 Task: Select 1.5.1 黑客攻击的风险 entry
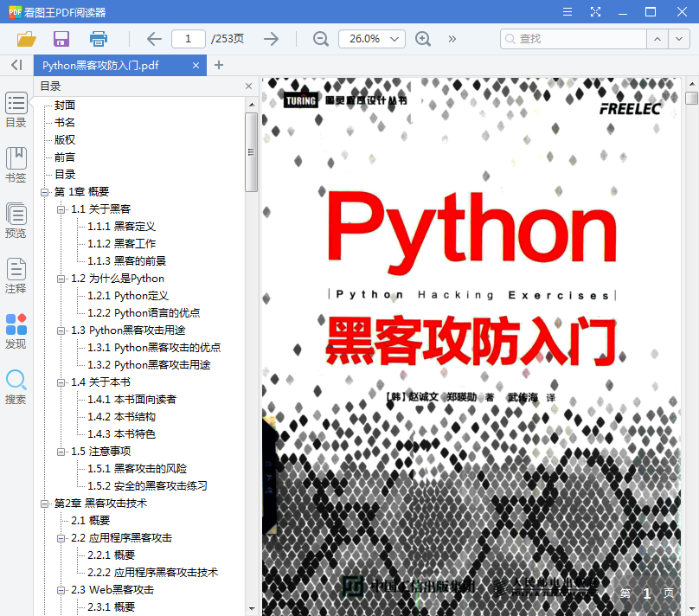pos(137,469)
